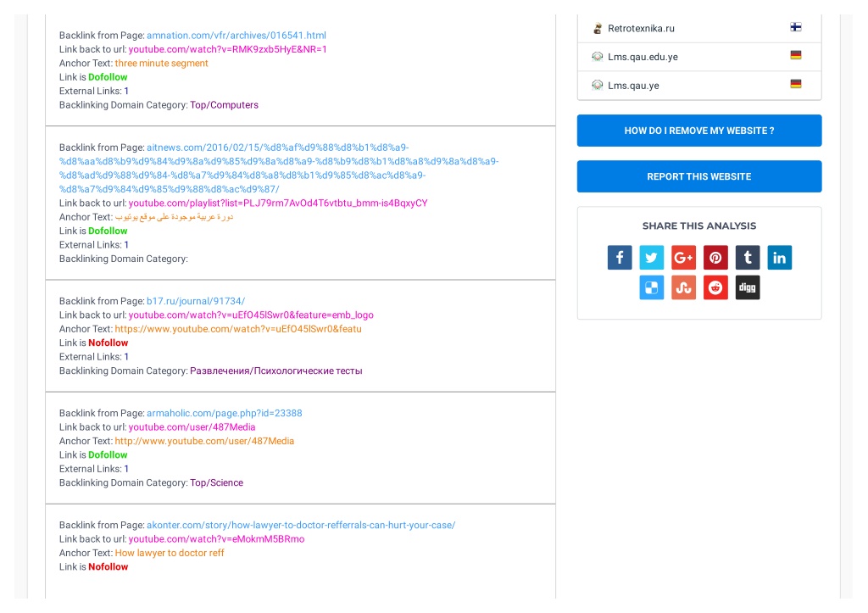
Task: Click the Russian domain category text
Action: [x=276, y=371]
